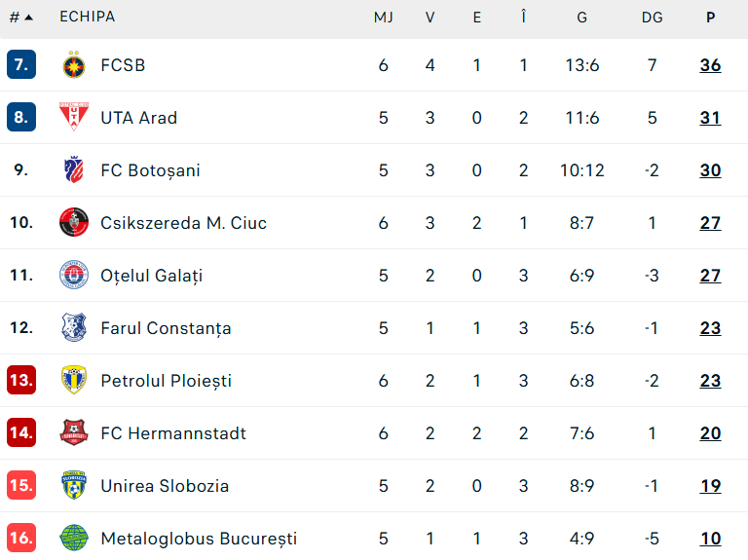Screen dimensions: 748x560
Task: Sort by the DG goal difference header
Action: [652, 17]
